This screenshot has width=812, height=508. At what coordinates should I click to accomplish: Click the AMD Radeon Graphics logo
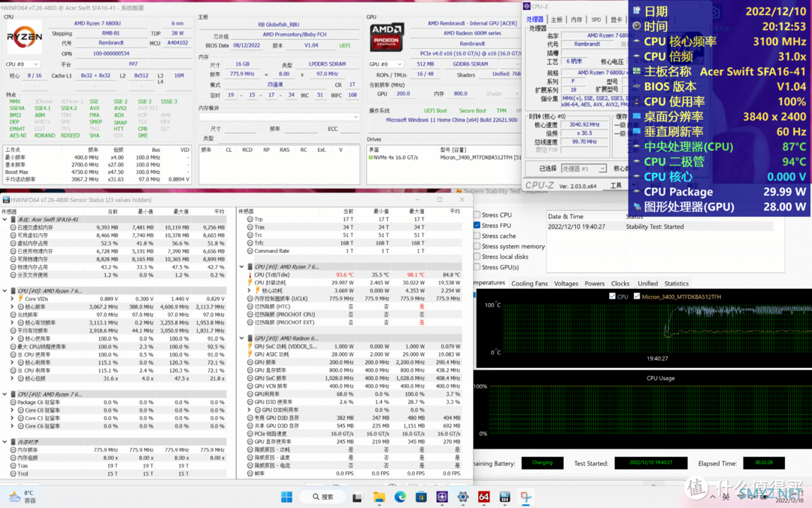[386, 37]
